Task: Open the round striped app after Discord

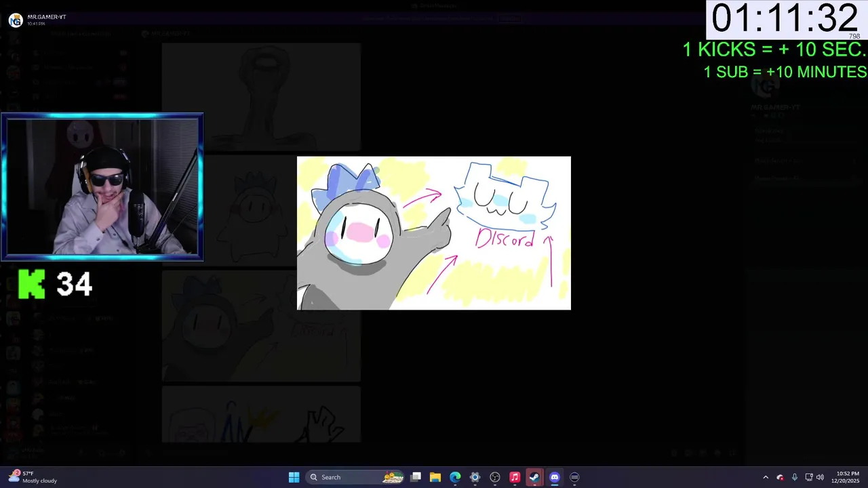Action: click(574, 477)
